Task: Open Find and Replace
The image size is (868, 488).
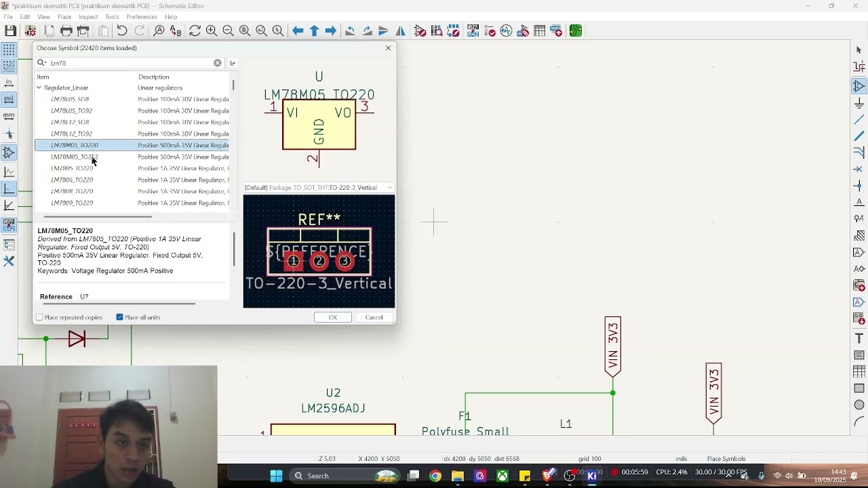Action: [x=176, y=31]
